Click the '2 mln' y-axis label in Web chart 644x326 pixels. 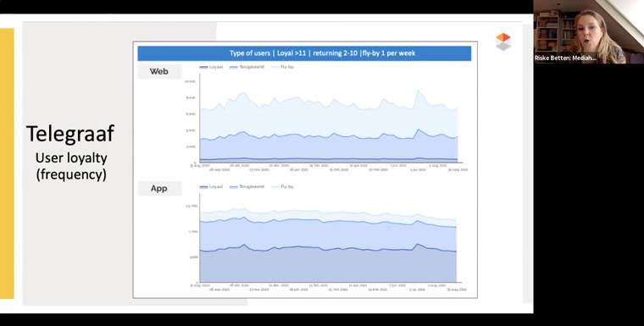[191, 146]
